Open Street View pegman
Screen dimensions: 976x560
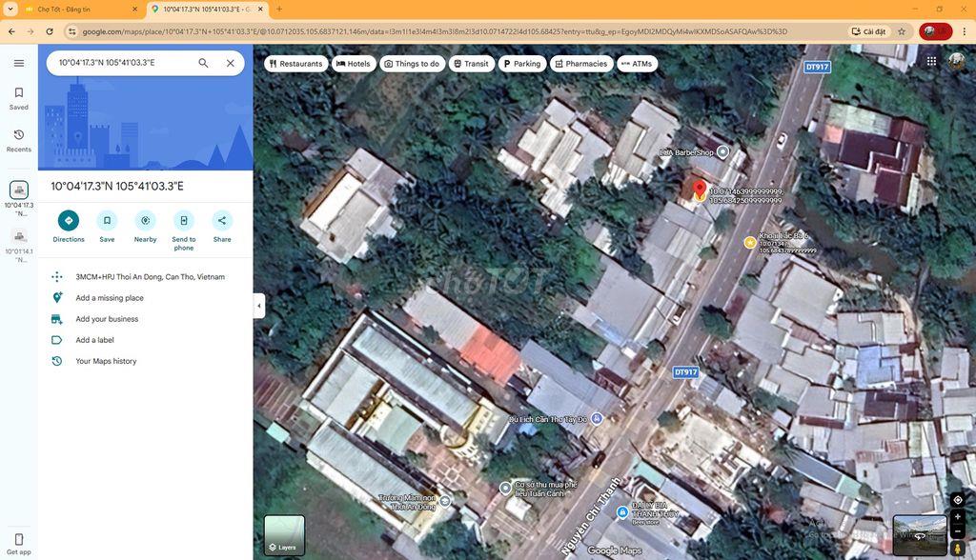[x=957, y=549]
